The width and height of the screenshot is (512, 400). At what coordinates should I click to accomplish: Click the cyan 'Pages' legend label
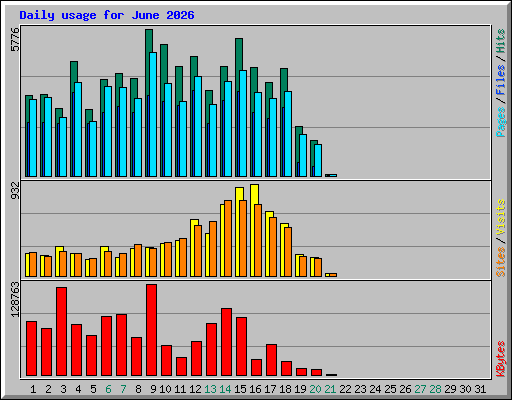pyautogui.click(x=501, y=122)
